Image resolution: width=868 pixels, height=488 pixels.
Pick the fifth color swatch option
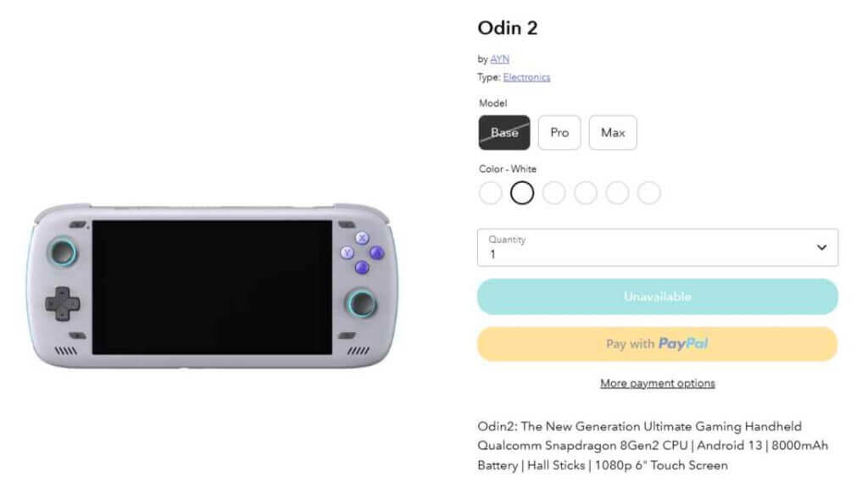pos(617,193)
